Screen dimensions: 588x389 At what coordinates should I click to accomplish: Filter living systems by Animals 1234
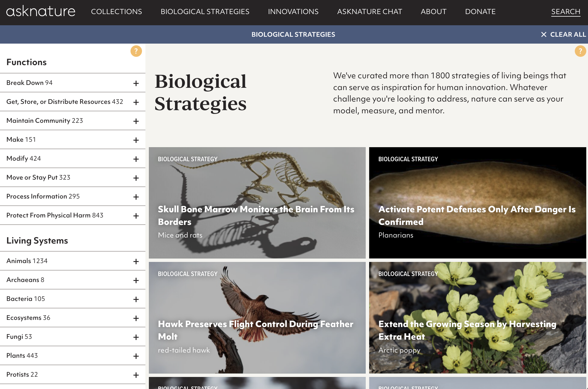coord(27,261)
